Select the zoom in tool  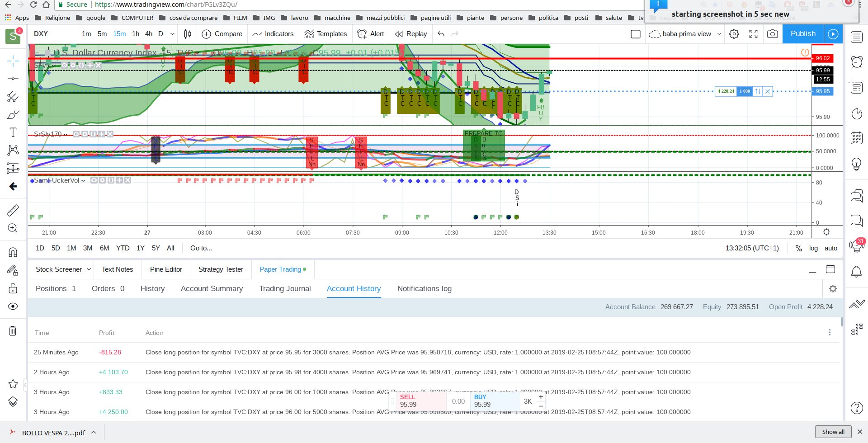[13, 228]
